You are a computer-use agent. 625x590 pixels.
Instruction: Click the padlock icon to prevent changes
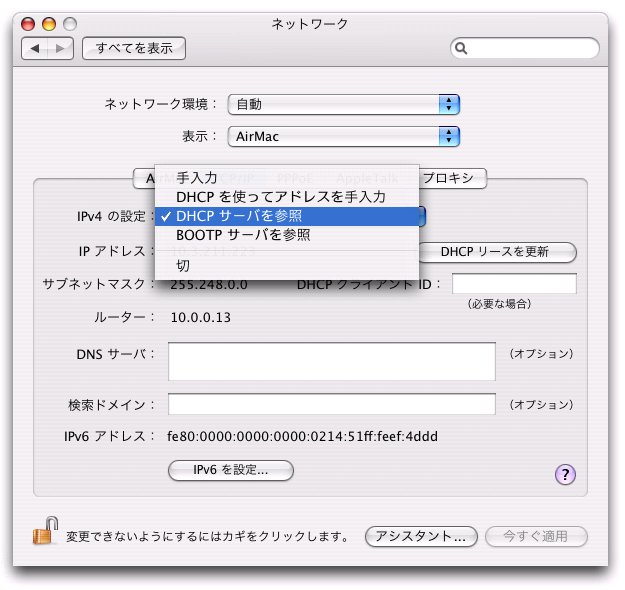point(43,533)
